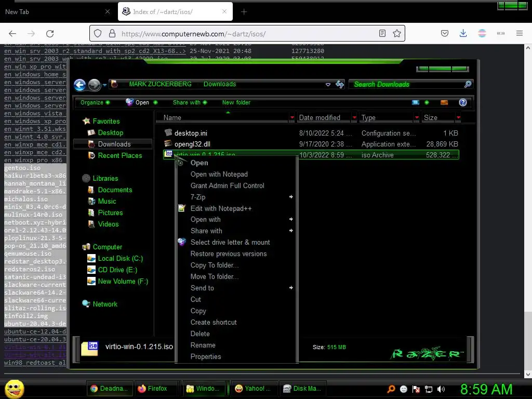Open the address bar history dropdown arrow
This screenshot has height=399, width=532.
(328, 85)
